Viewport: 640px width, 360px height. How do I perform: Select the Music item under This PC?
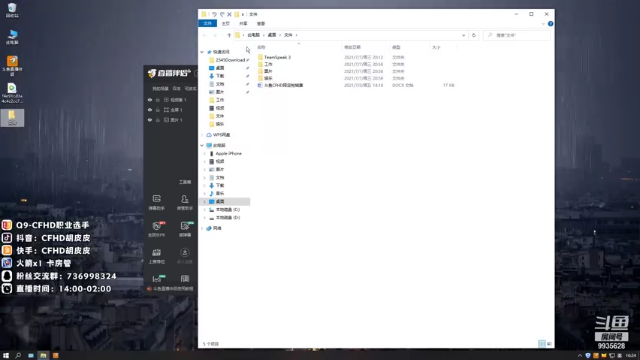220,193
